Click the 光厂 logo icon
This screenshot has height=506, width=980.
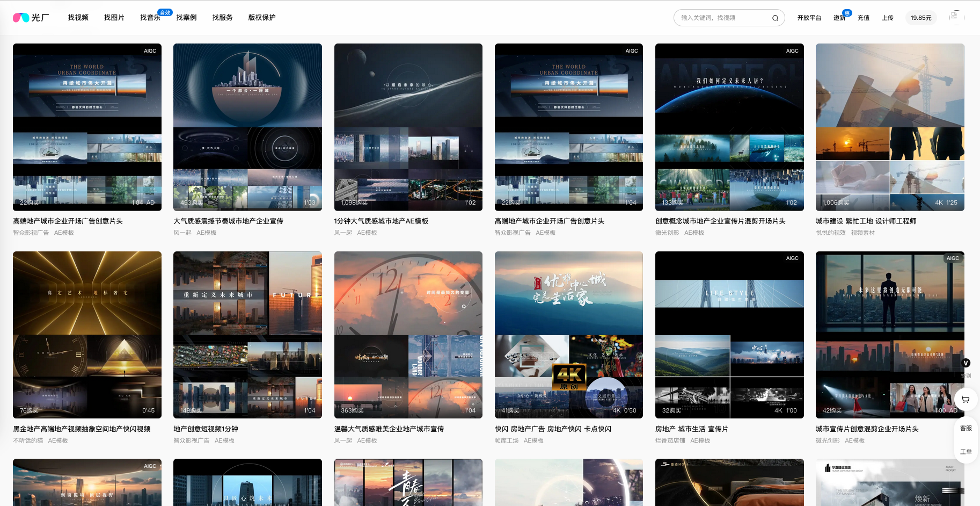point(31,18)
